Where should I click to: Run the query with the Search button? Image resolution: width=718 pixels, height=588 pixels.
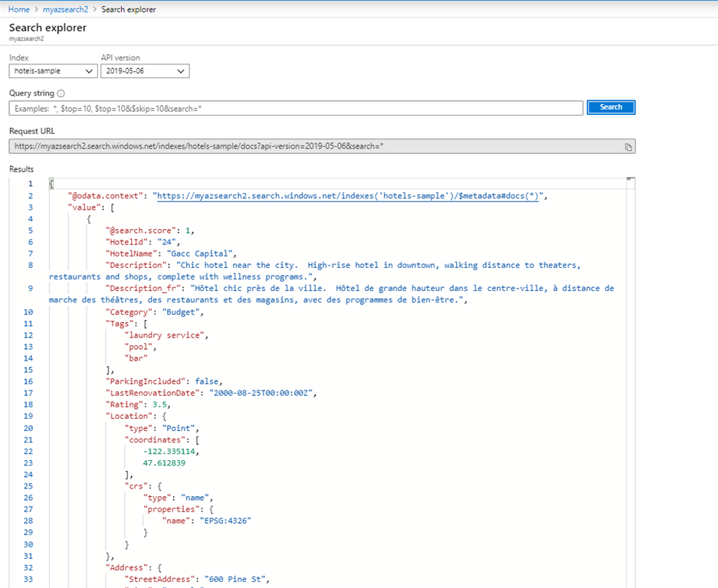pyautogui.click(x=611, y=107)
